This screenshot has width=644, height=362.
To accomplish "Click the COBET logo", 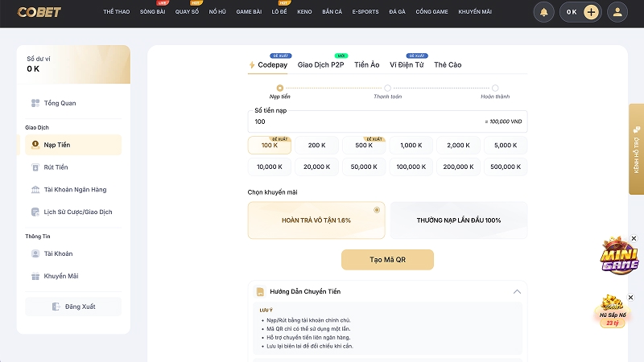I will [x=39, y=12].
